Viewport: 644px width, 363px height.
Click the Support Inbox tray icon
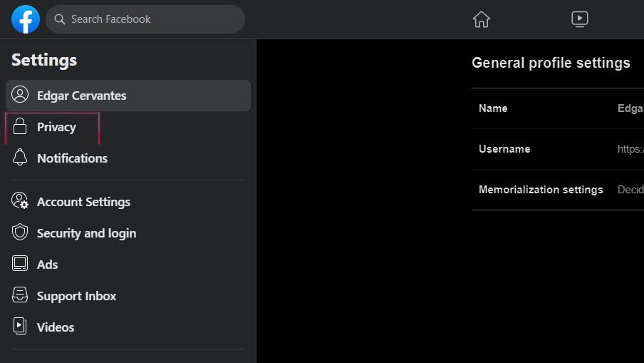click(x=20, y=296)
